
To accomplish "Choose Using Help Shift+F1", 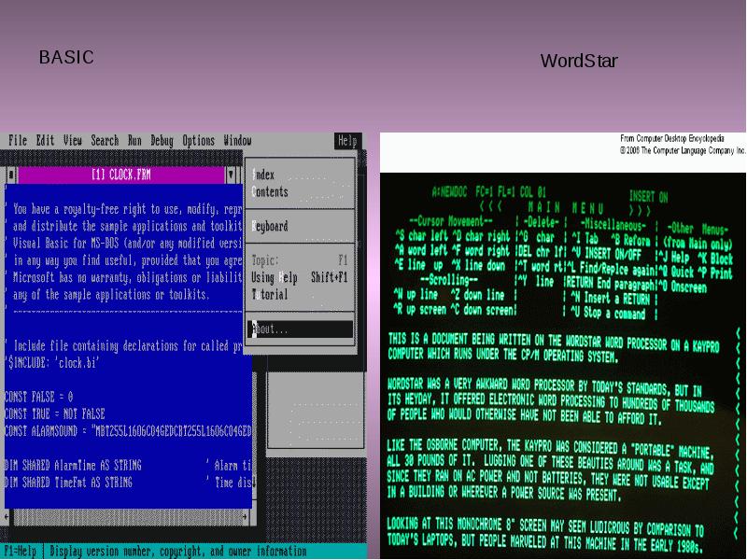I will tap(300, 277).
